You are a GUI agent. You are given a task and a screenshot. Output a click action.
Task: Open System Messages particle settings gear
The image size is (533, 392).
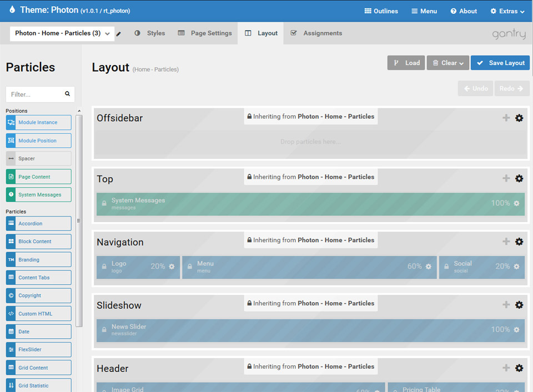(517, 203)
